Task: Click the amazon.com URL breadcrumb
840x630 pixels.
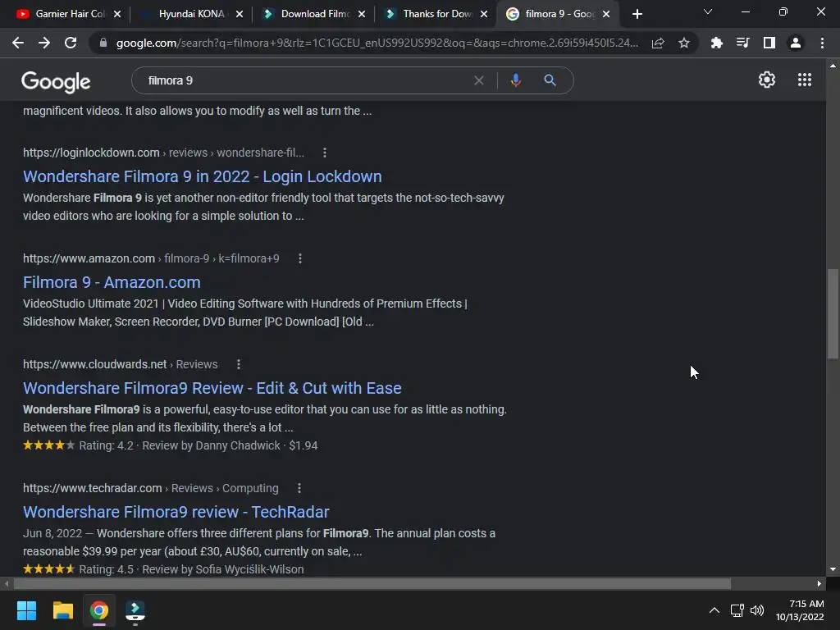Action: 151,258
